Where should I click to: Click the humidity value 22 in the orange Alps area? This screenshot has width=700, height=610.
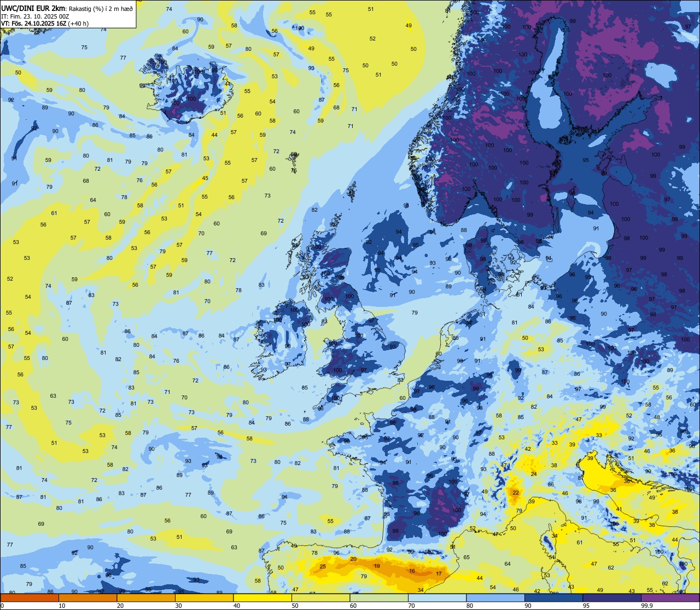[x=516, y=492]
